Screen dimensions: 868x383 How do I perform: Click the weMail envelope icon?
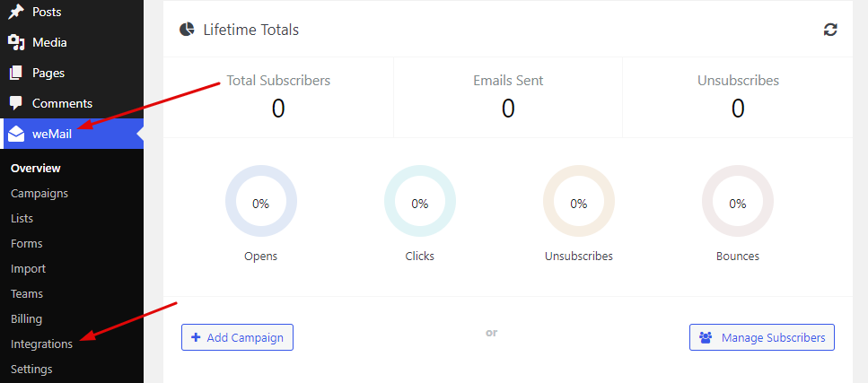pos(17,134)
